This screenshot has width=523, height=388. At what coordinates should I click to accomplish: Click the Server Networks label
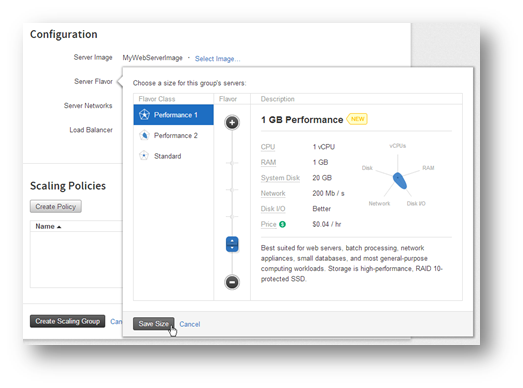[x=88, y=106]
